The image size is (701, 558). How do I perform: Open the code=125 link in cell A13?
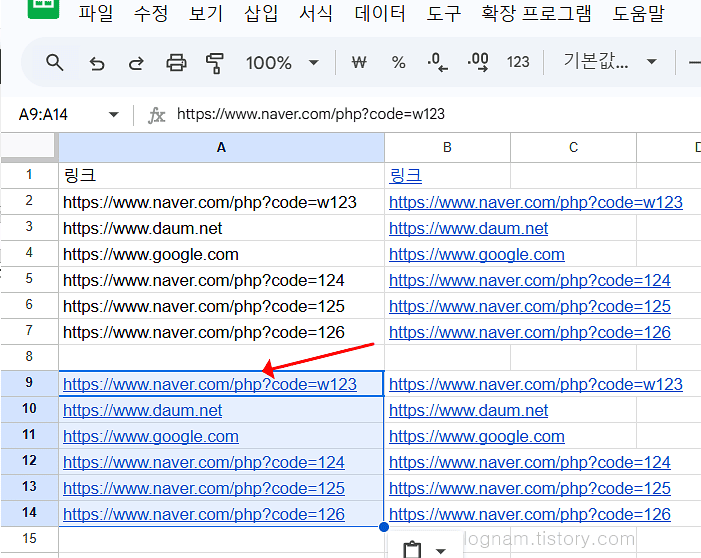(x=204, y=488)
